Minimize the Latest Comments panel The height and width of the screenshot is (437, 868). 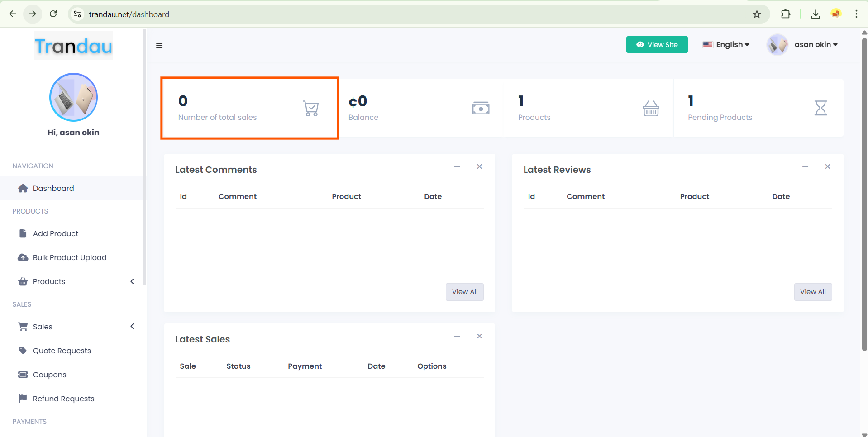[x=457, y=166]
